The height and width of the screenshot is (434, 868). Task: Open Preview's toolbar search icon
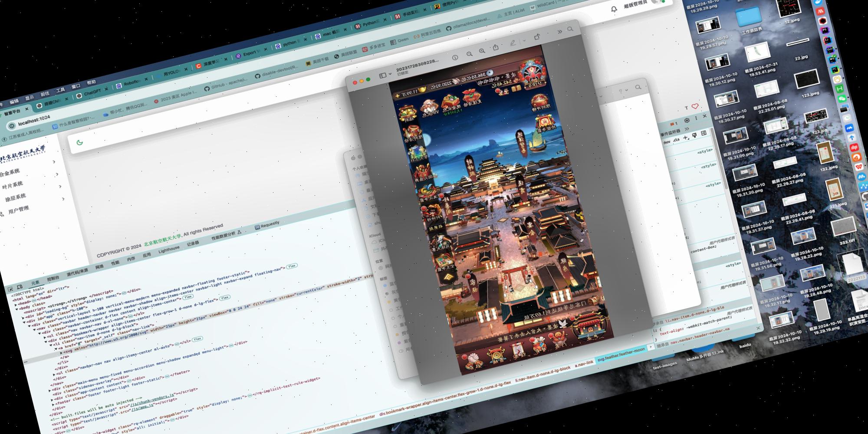click(x=570, y=29)
